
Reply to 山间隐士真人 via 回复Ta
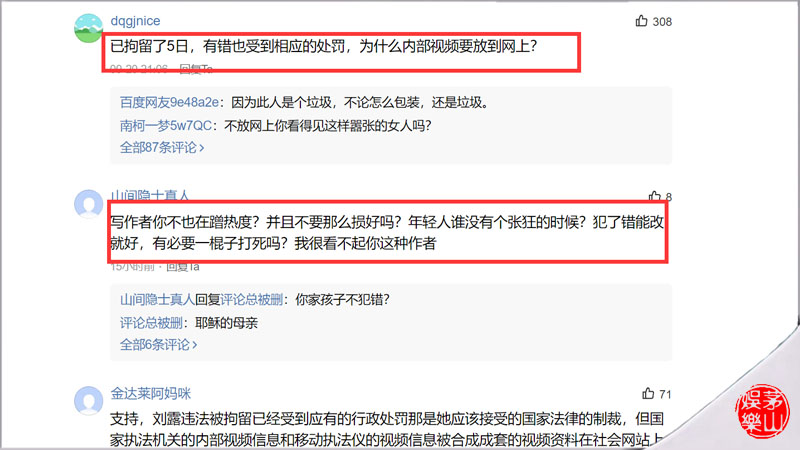183,266
